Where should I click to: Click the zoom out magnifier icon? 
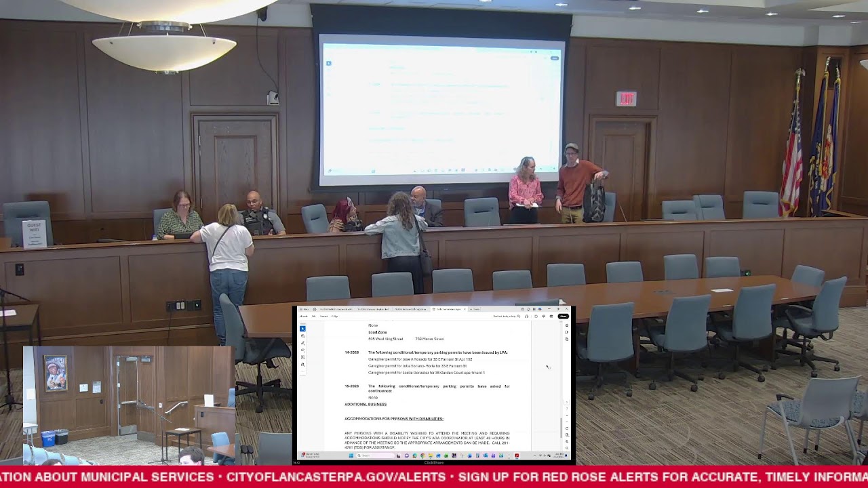coord(567,448)
